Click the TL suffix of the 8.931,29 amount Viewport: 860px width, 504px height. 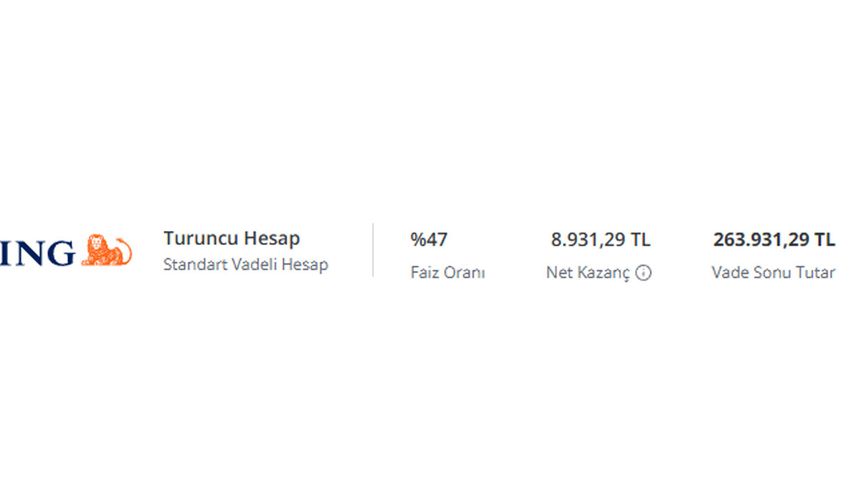[640, 240]
